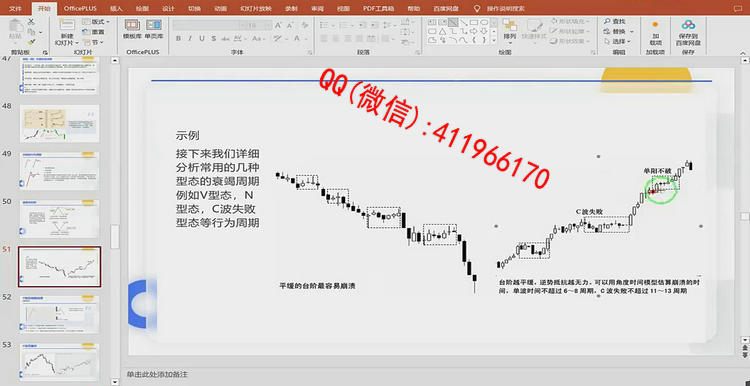This screenshot has width=750, height=386.
Task: Click 保存到百度网盘 cloud icon
Action: 688,32
